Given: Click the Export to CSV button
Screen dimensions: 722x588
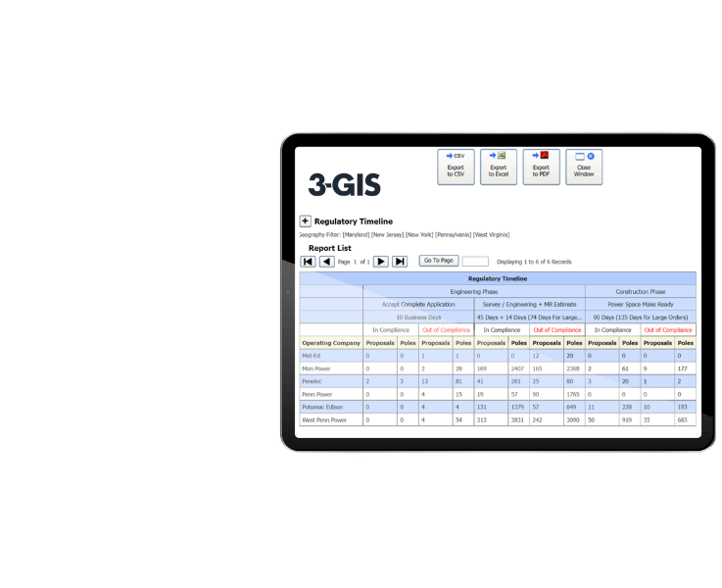Looking at the screenshot, I should [456, 168].
